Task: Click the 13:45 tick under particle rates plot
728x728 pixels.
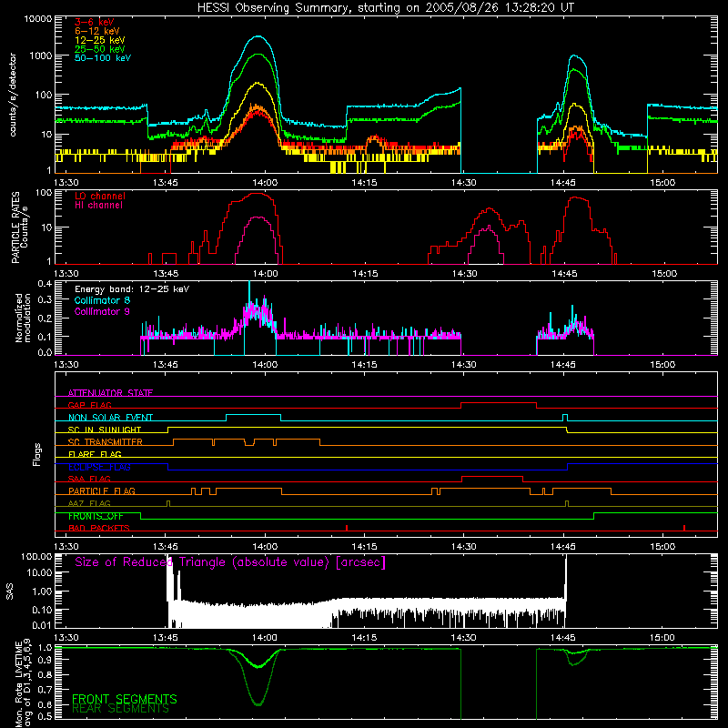Action: (166, 274)
